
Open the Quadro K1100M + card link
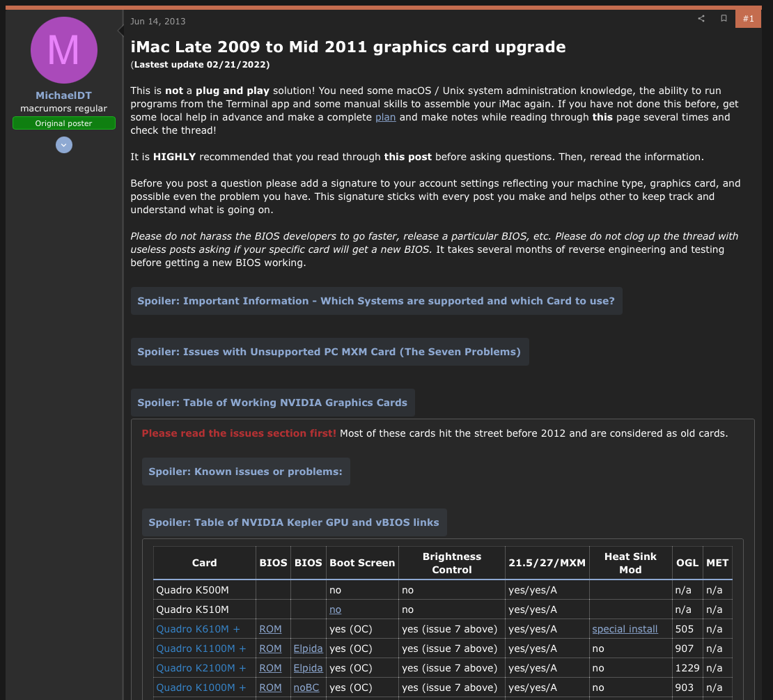pos(201,648)
